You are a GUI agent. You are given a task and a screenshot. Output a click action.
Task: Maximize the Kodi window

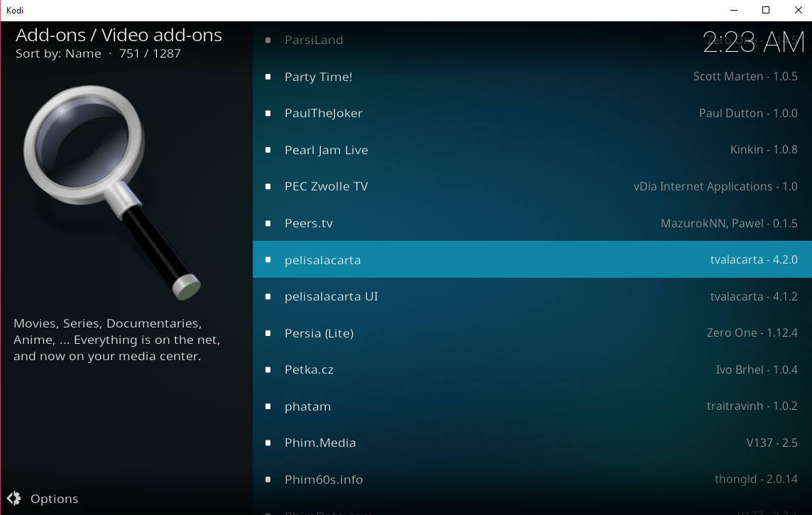pyautogui.click(x=766, y=11)
